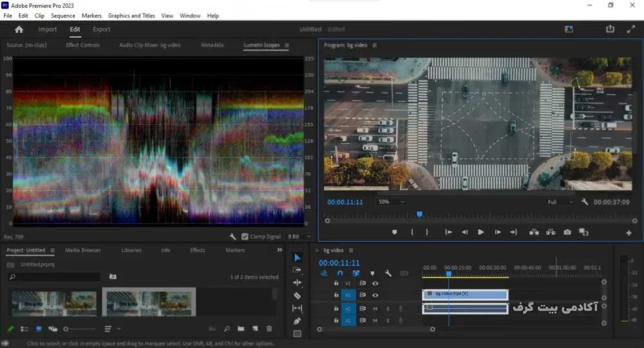Step forward one frame
644x348 pixels.
(x=498, y=232)
